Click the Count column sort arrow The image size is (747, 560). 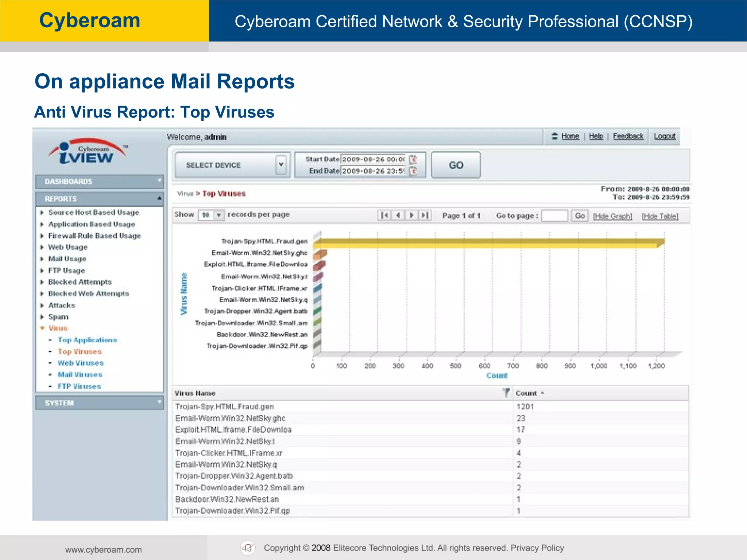542,393
